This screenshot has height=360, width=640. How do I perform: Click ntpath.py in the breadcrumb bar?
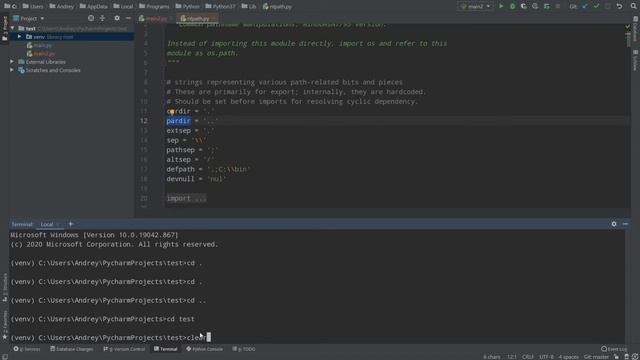pos(277,6)
